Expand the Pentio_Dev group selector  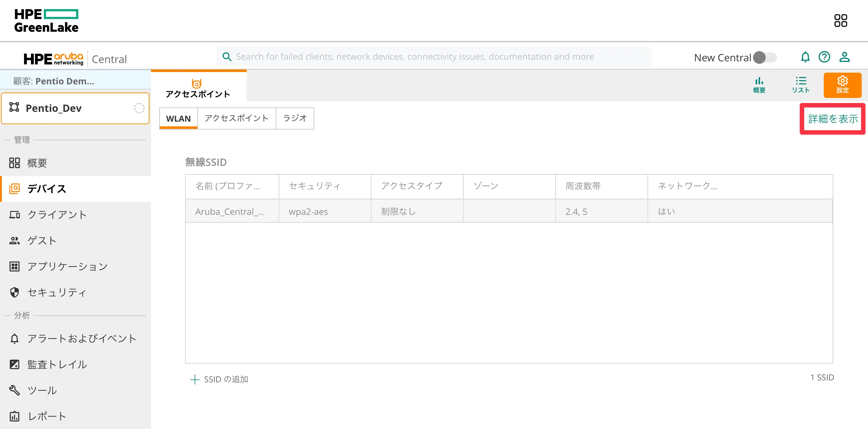(75, 108)
